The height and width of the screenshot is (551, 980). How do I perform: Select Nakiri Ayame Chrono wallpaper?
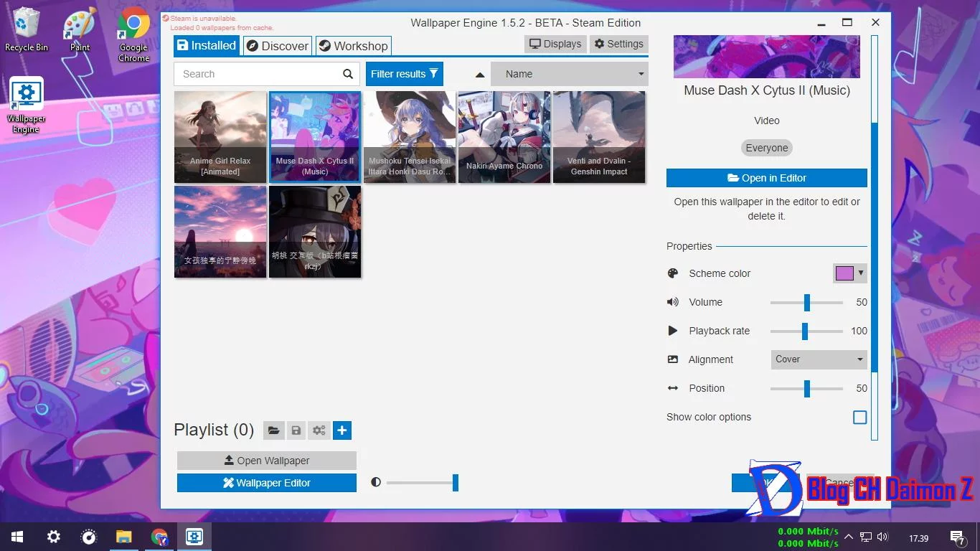pyautogui.click(x=504, y=137)
